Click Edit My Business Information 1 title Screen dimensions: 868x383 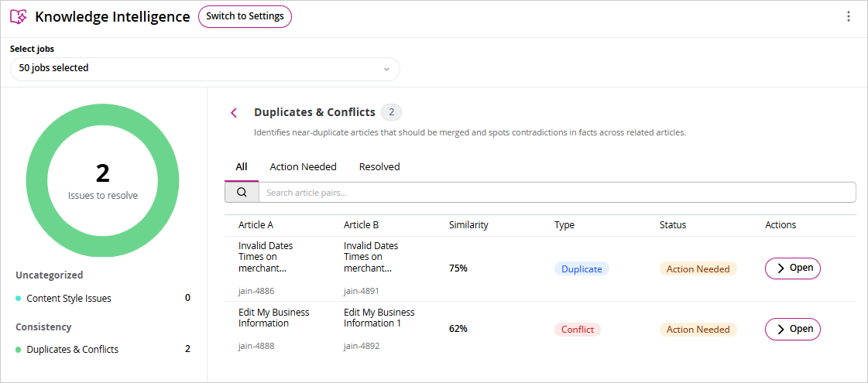(x=379, y=318)
